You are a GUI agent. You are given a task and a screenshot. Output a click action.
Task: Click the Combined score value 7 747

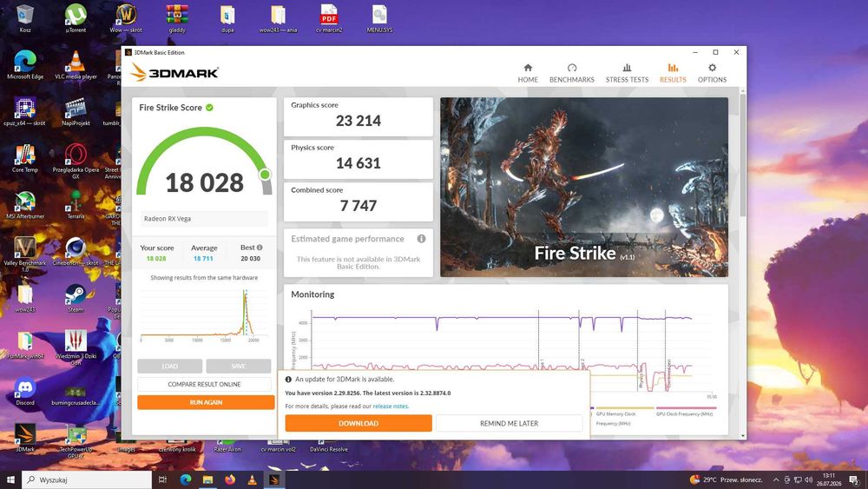(358, 206)
